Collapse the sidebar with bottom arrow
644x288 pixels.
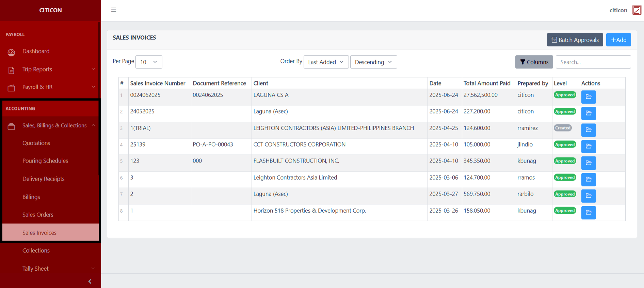[90, 281]
